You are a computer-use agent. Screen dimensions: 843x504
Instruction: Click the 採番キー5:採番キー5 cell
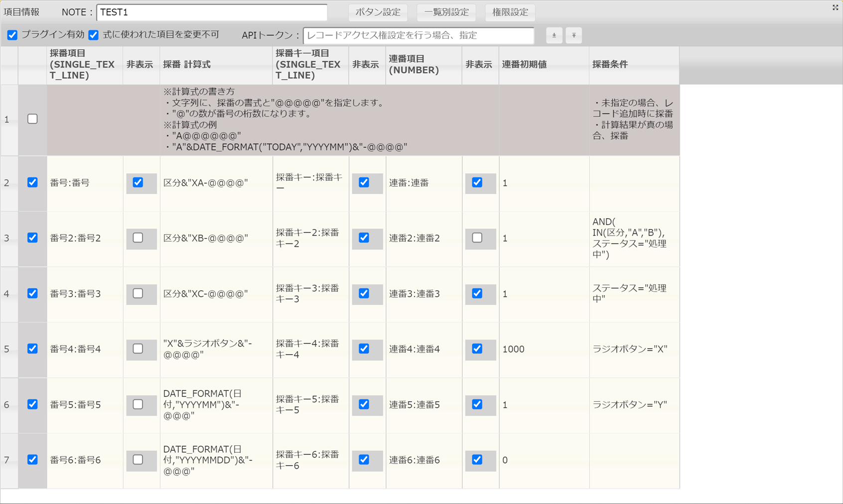coord(311,405)
